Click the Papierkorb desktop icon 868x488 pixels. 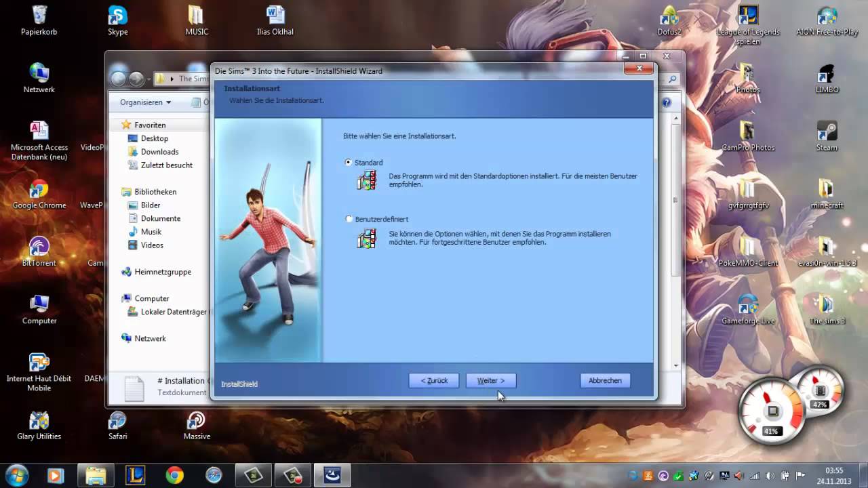(x=39, y=20)
